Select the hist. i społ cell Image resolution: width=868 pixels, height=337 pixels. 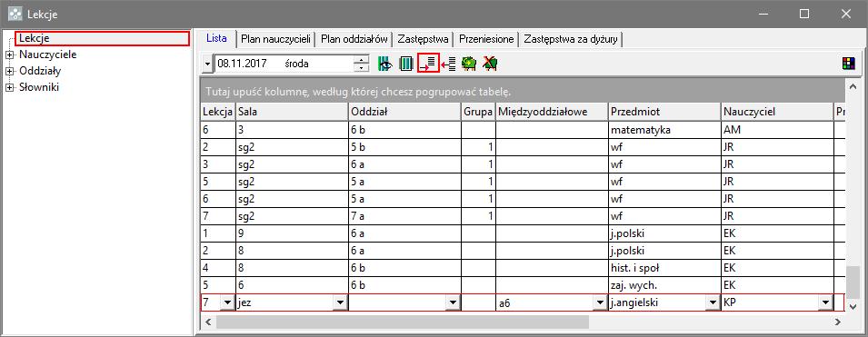click(664, 268)
